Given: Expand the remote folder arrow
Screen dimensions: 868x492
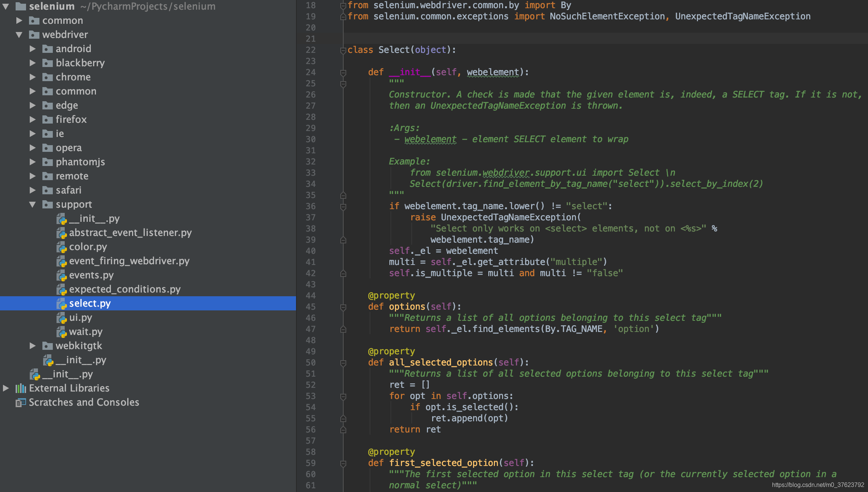Looking at the screenshot, I should click(33, 176).
